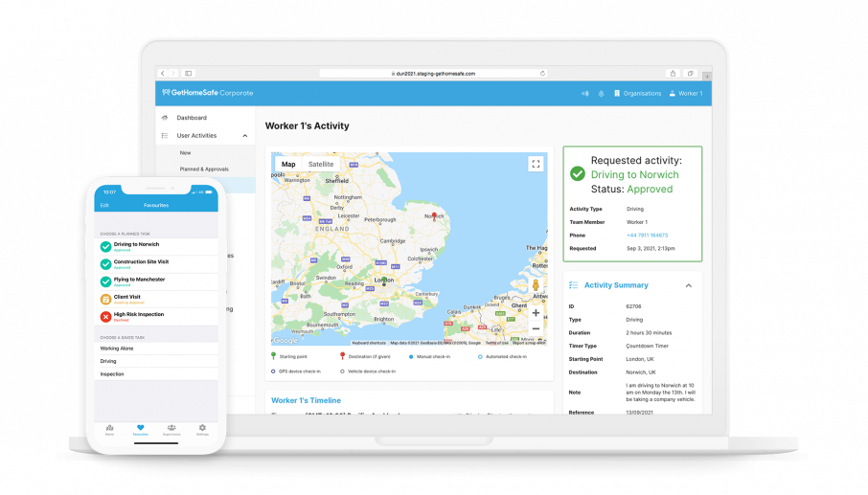
Task: Click the broadcast alert icon in header
Action: 584,94
